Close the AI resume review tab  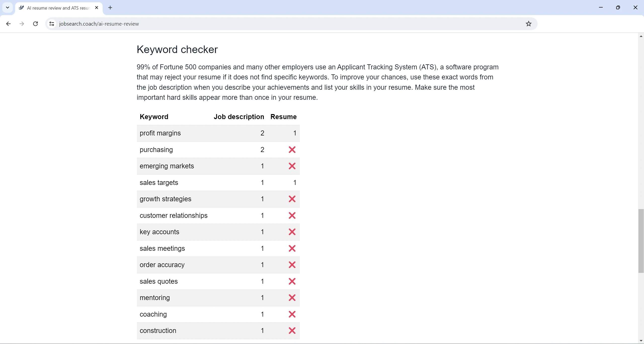click(x=97, y=8)
